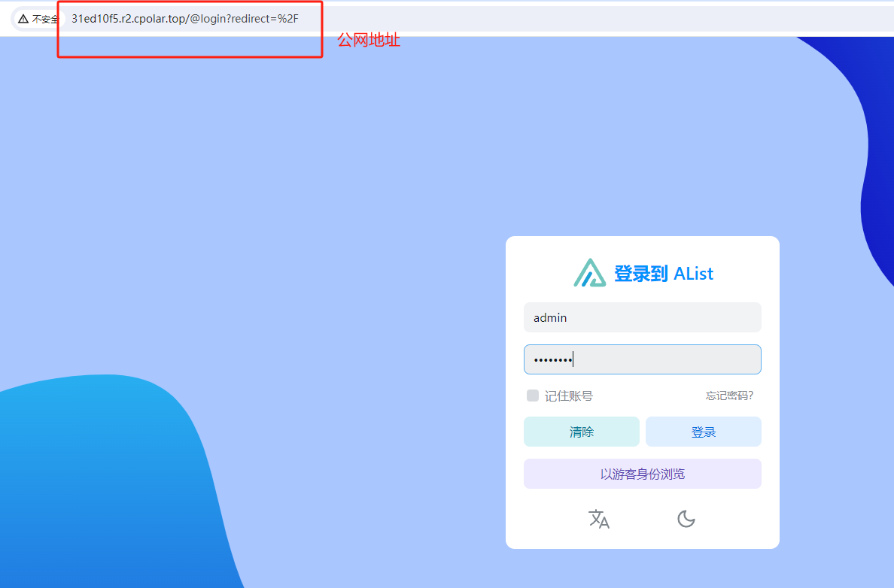Click the AList logo icon
Viewport: 894px width, 588px height.
point(589,273)
